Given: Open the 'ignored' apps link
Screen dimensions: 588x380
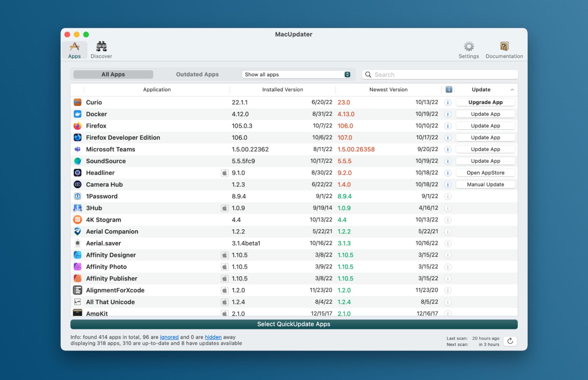Looking at the screenshot, I should (169, 337).
